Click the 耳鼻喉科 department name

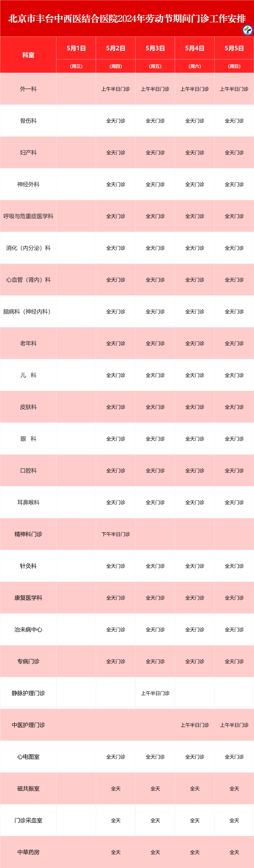pyautogui.click(x=28, y=502)
